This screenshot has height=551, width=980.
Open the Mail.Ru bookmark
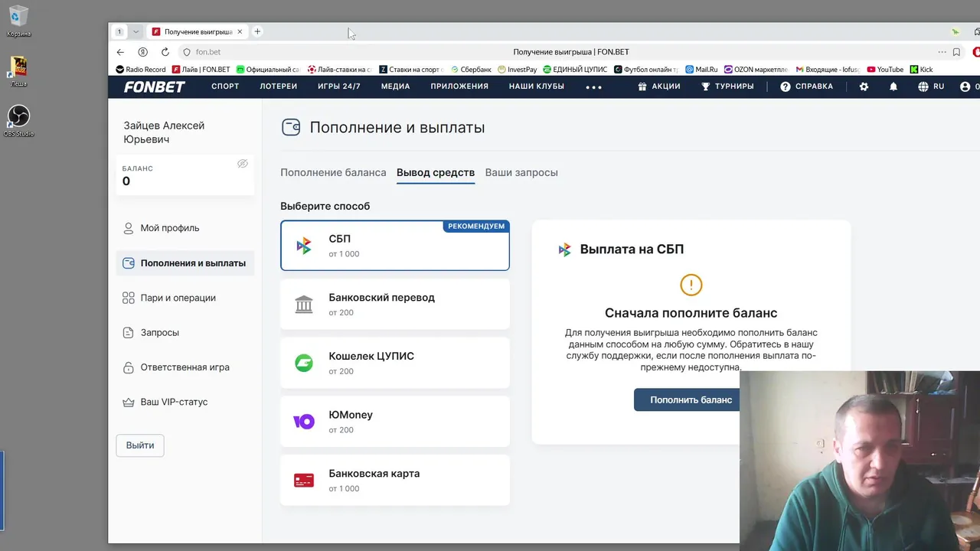pos(701,70)
